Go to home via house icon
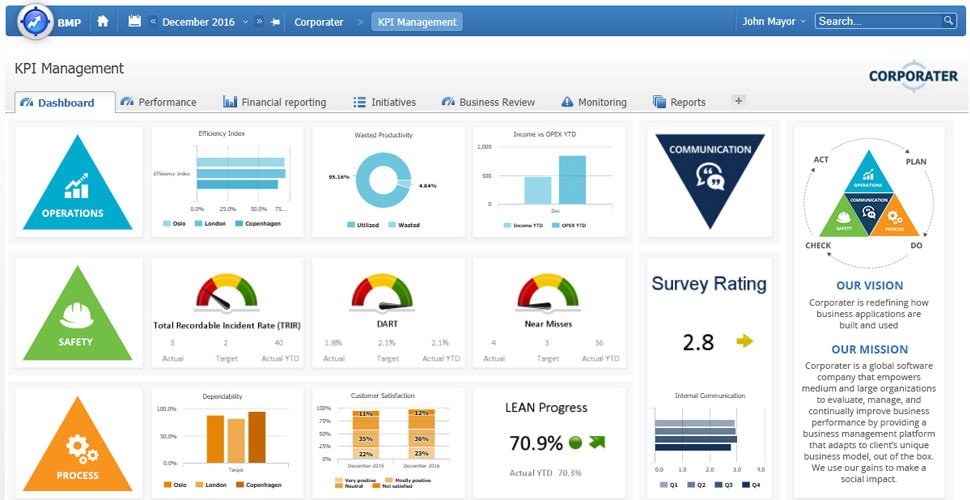Screen dimensions: 970x500 103,21
